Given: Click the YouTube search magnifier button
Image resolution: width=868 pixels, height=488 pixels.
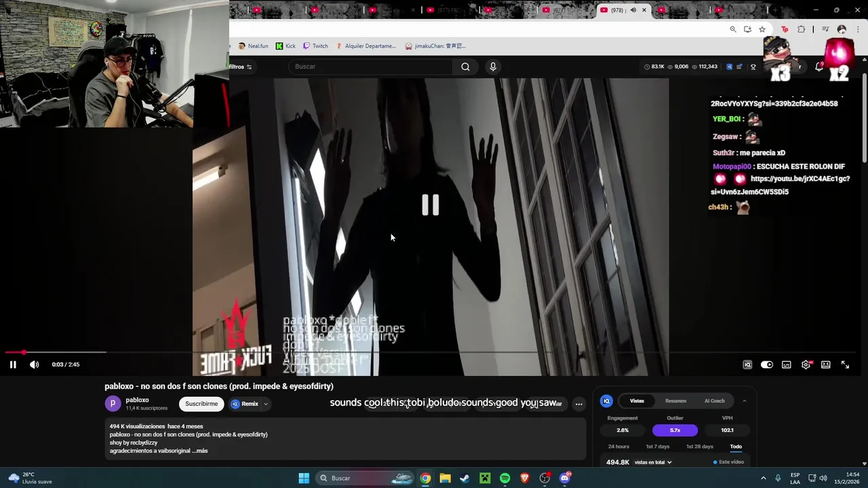Looking at the screenshot, I should point(465,66).
